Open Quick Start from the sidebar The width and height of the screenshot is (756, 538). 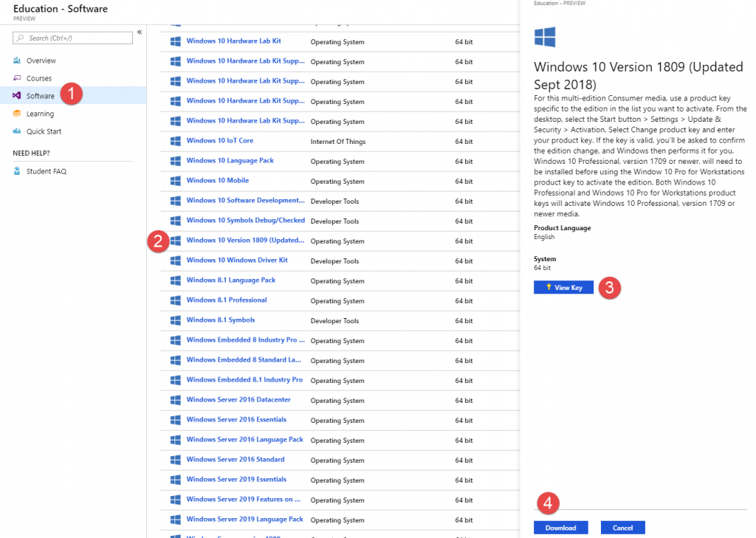coord(44,131)
